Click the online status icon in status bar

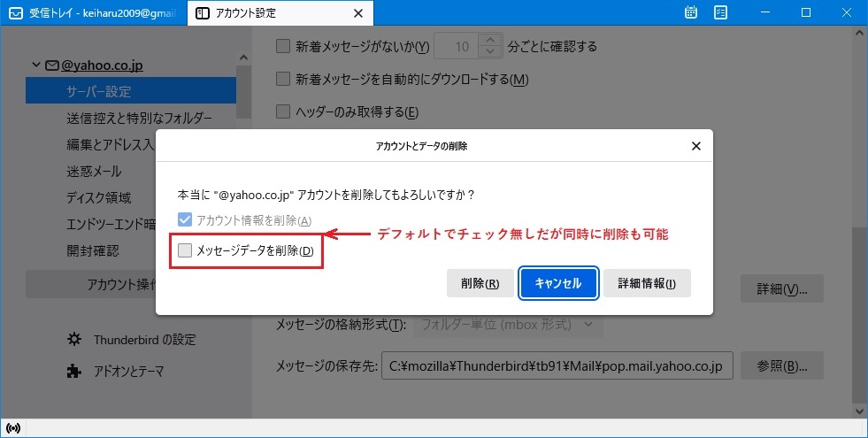pos(12,428)
